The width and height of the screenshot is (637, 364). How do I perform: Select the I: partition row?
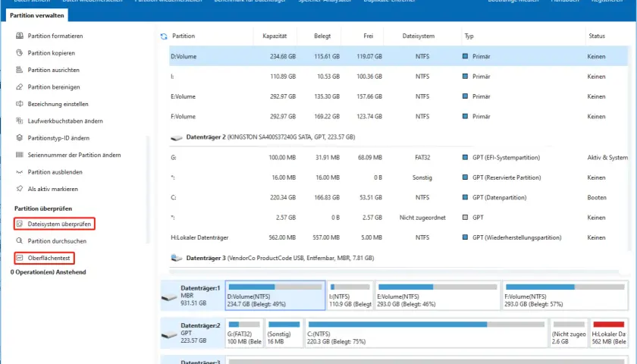pyautogui.click(x=399, y=77)
